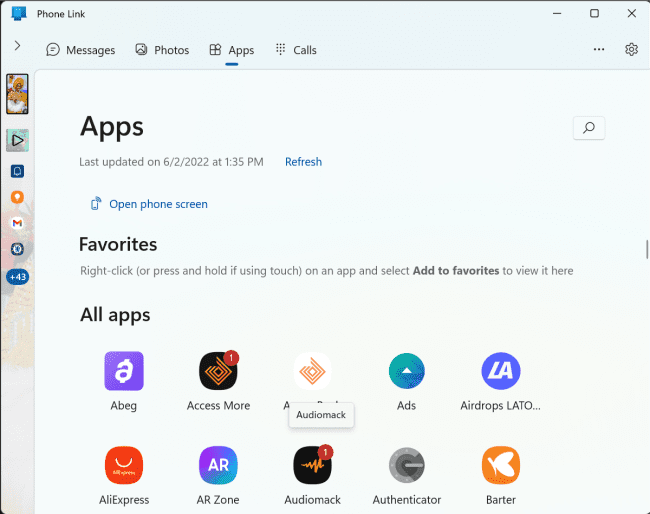This screenshot has height=514, width=650.
Task: Click the phone wallpaper thumbnail in sidebar
Action: coord(17,94)
